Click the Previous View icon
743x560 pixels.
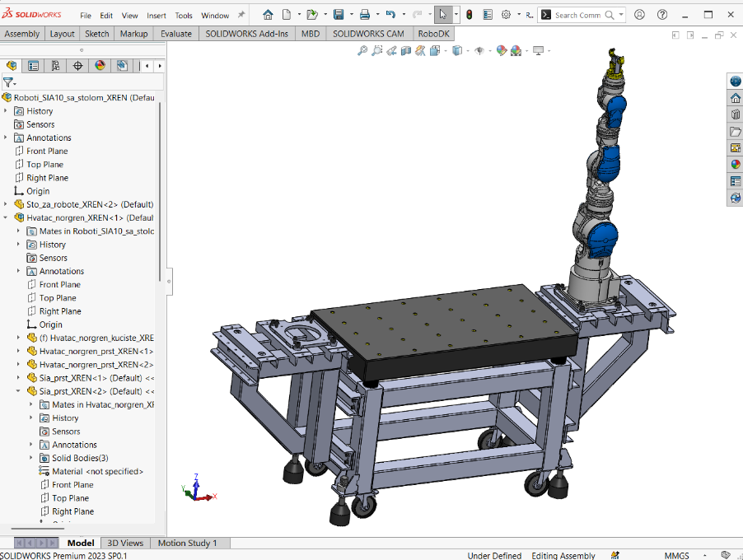coord(391,51)
